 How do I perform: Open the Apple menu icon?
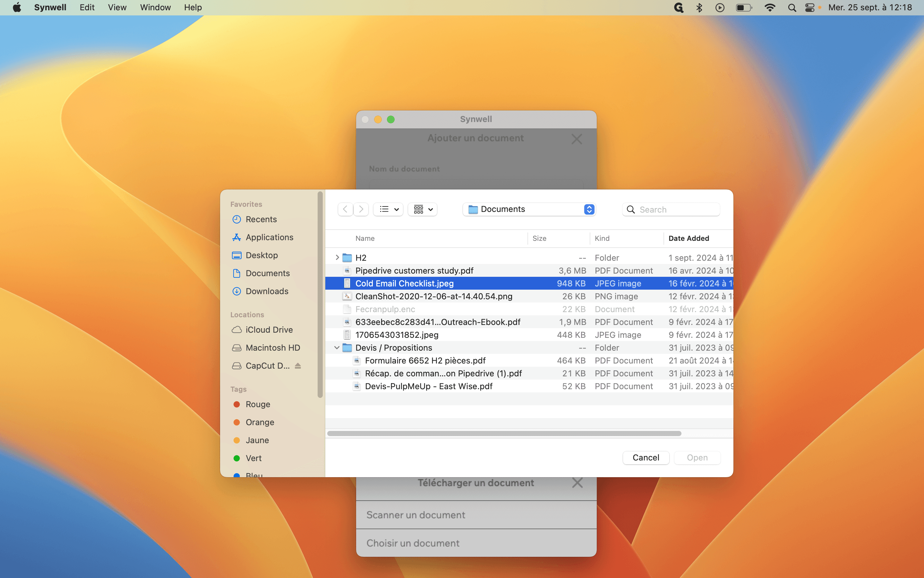pos(17,7)
